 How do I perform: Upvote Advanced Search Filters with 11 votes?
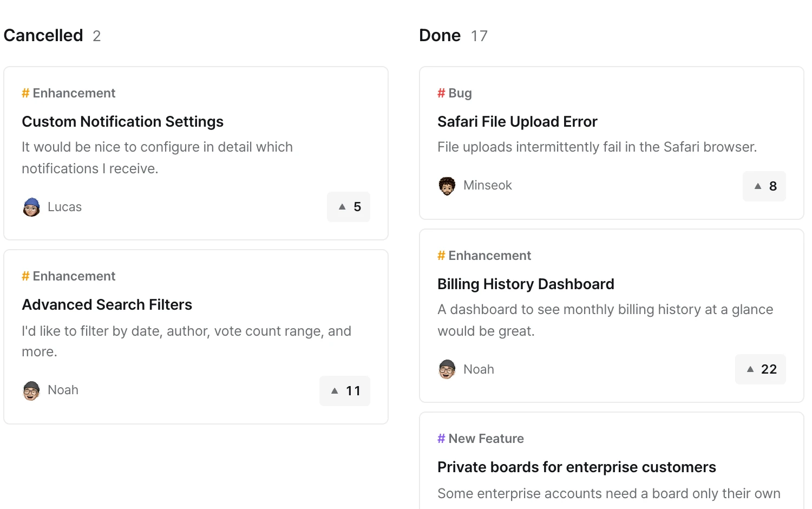point(345,391)
